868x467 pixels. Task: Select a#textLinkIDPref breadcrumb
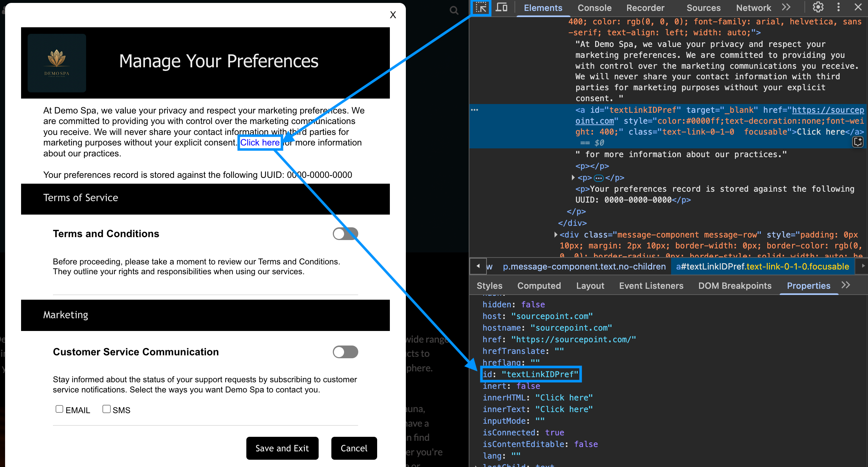pyautogui.click(x=762, y=267)
